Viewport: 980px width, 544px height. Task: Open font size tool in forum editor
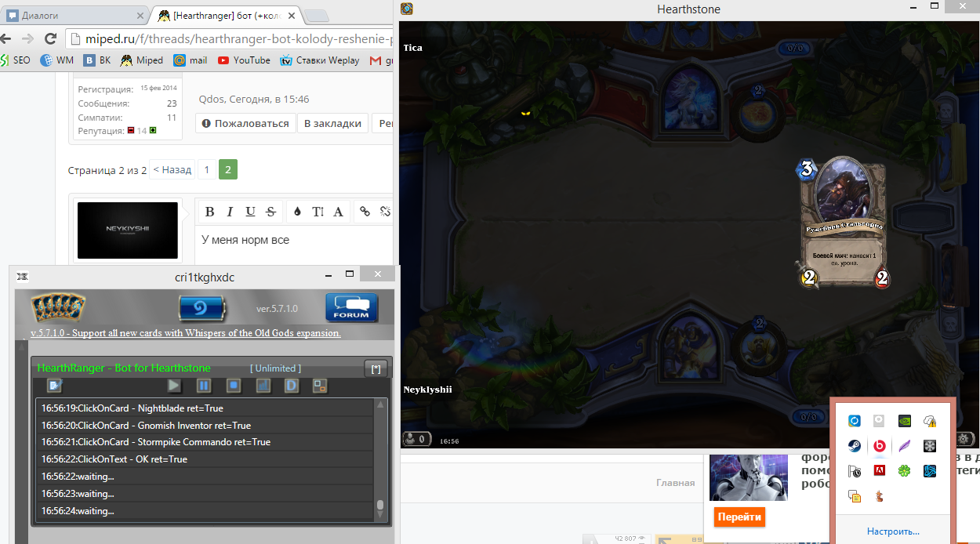[318, 211]
